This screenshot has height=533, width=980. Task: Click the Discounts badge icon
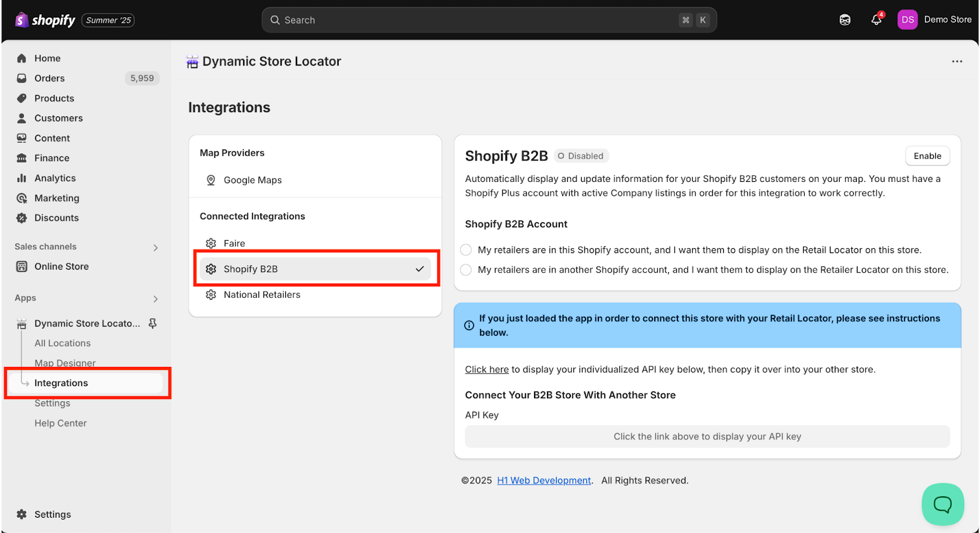pyautogui.click(x=21, y=218)
